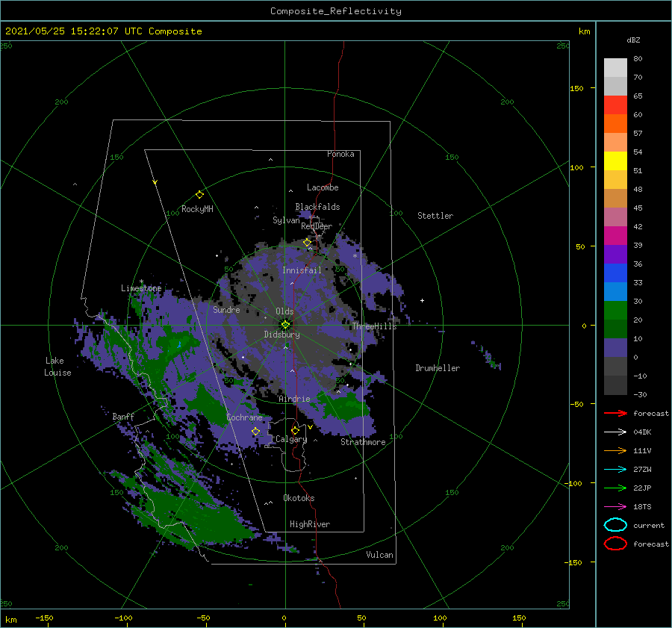Click the timestamp 2021/05/25 15:22:07 UTC Composite
This screenshot has height=628, width=672.
(104, 31)
